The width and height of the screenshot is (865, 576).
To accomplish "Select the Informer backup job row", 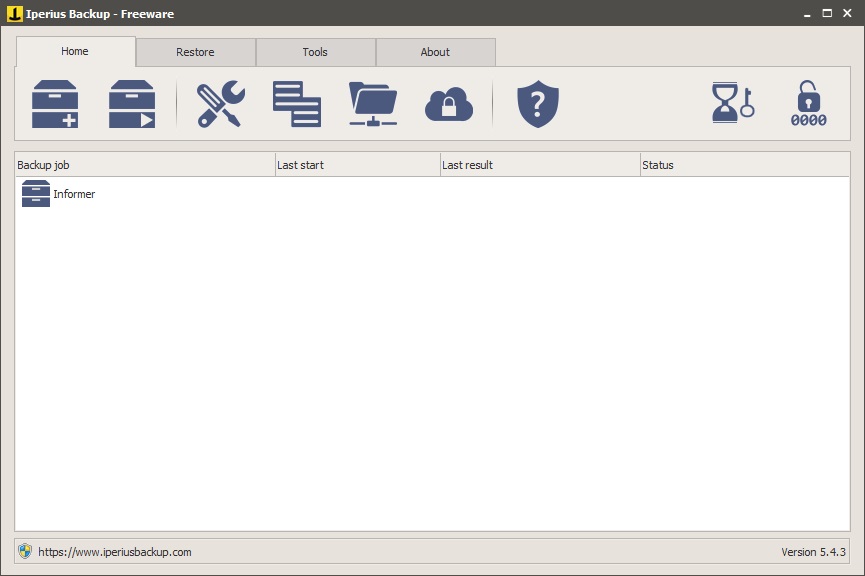I will coord(150,193).
